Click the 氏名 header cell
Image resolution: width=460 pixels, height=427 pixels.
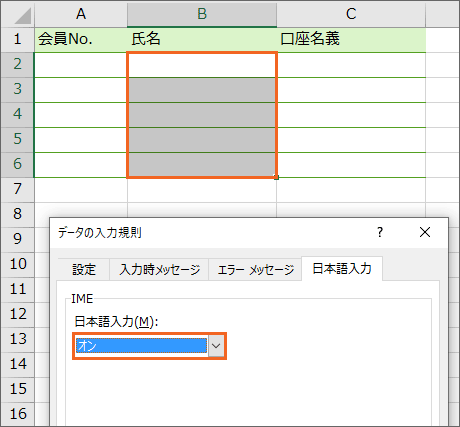pos(202,39)
